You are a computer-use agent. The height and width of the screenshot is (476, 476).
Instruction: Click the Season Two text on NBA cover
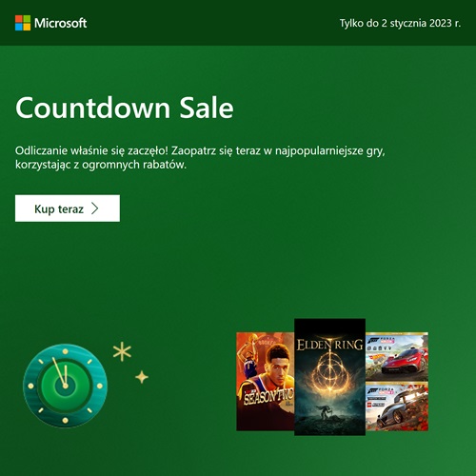[x=268, y=397]
